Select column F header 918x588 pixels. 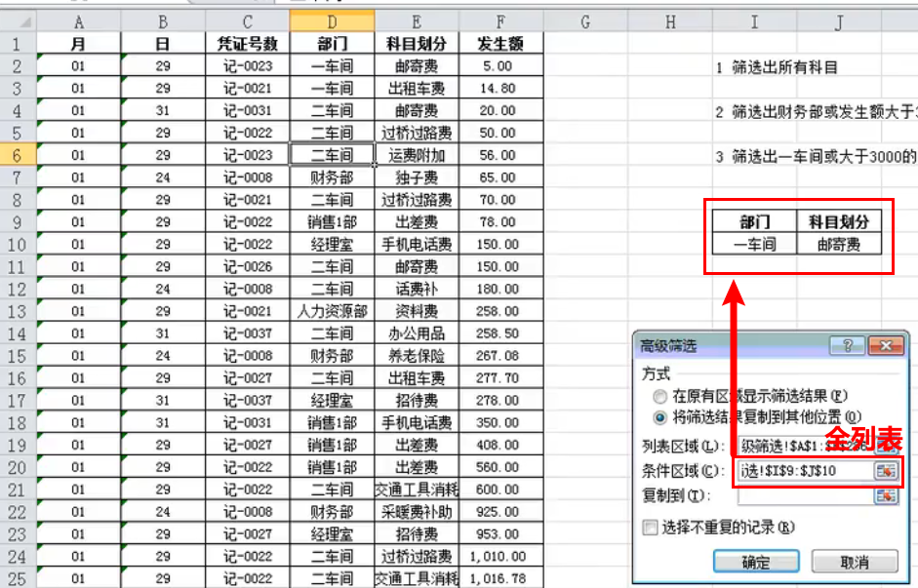[500, 21]
